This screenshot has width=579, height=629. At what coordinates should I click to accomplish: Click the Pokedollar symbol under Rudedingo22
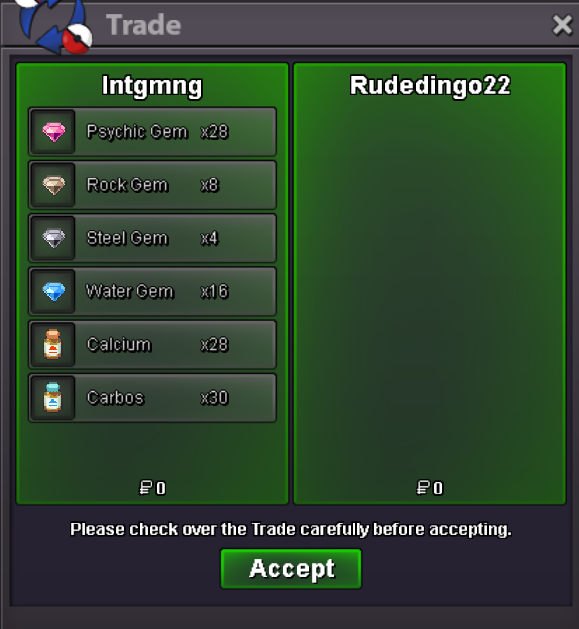423,488
